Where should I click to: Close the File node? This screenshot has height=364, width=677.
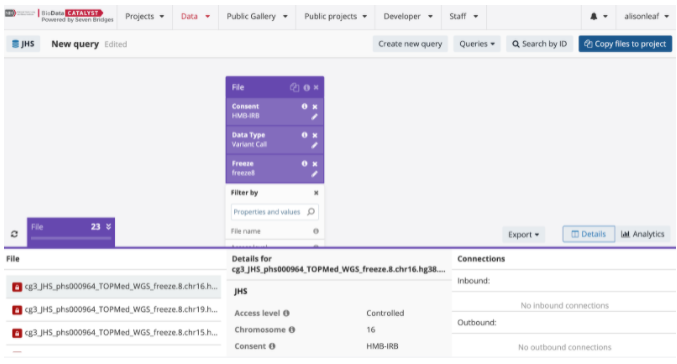[316, 88]
